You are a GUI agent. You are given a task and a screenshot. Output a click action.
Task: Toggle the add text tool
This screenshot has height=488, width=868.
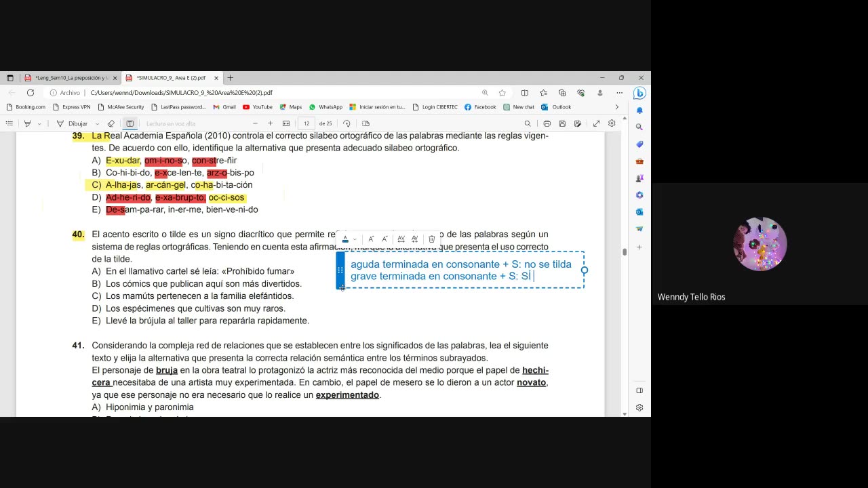(130, 123)
